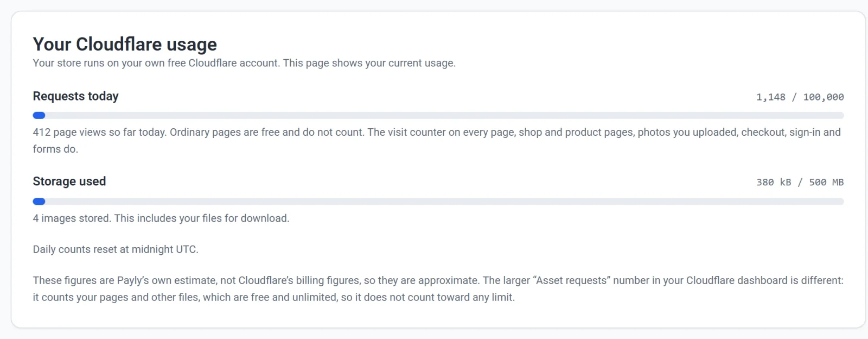Click the Storage used progress bar
868x339 pixels.
tap(438, 202)
